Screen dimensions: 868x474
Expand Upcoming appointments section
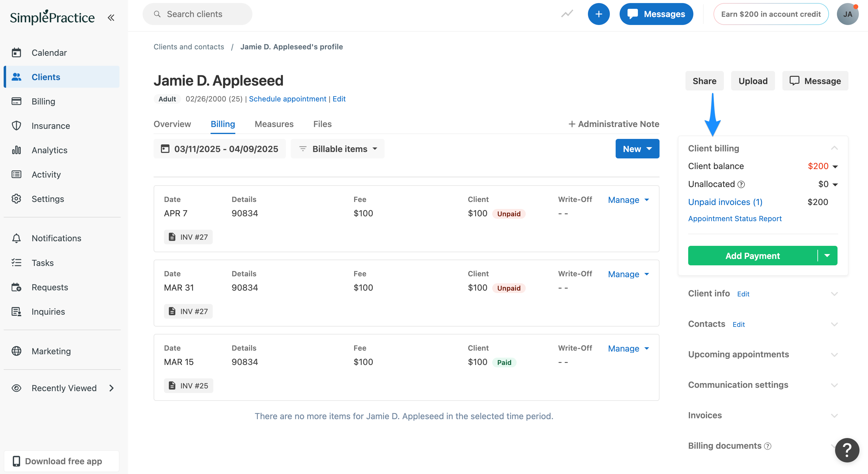(834, 354)
